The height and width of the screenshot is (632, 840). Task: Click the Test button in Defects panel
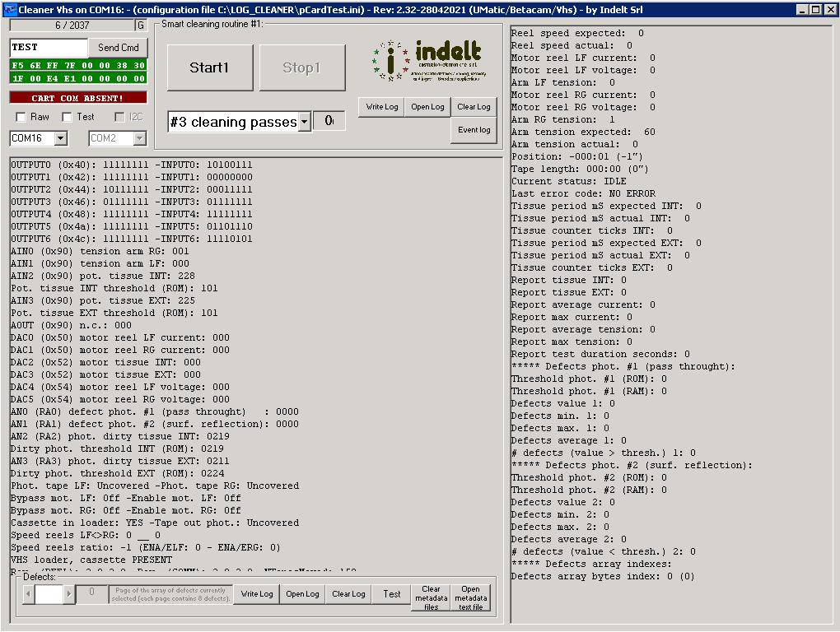pos(392,594)
